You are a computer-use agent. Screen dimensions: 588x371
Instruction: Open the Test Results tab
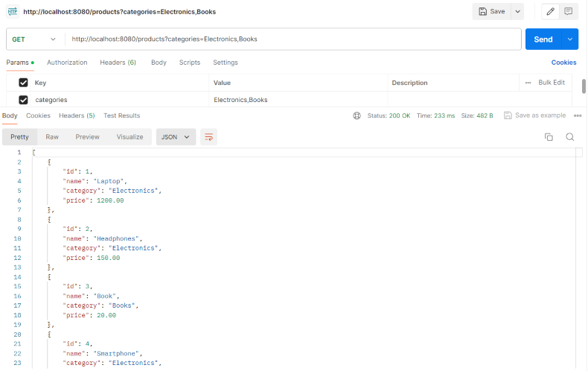pyautogui.click(x=121, y=115)
